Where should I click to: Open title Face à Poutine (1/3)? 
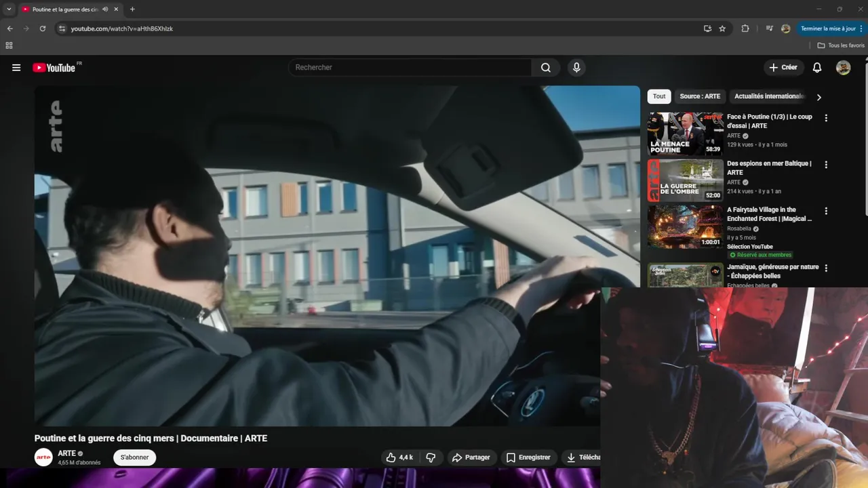pyautogui.click(x=769, y=121)
